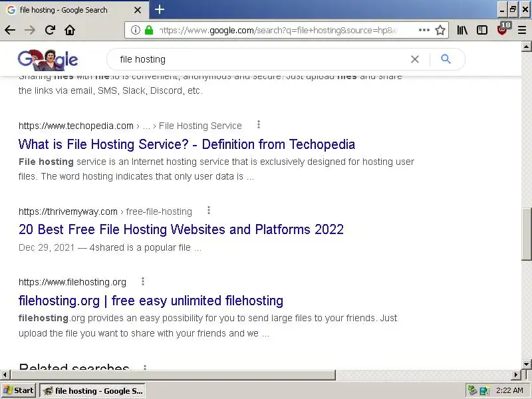Screen dimensions: 532x399
Task: Click the URL address bar text
Action: click(278, 30)
